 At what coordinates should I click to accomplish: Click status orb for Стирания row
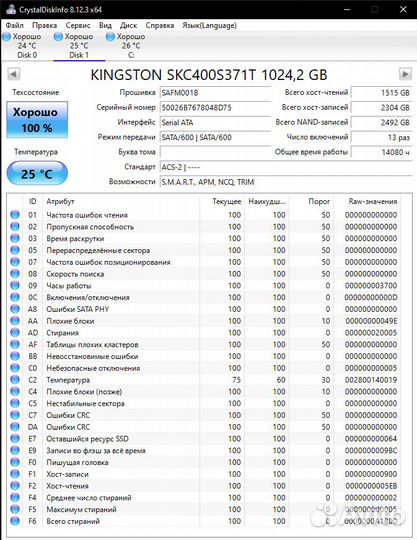15,333
